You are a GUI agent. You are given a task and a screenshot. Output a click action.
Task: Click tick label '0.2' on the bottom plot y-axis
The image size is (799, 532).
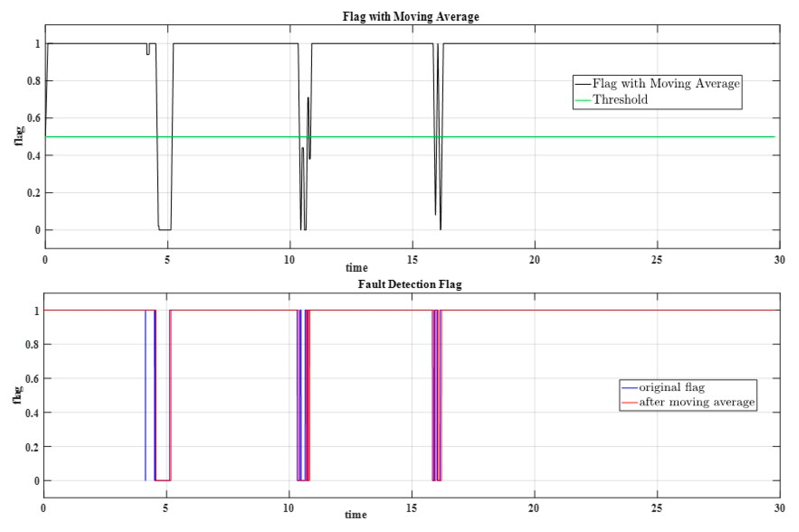click(32, 447)
